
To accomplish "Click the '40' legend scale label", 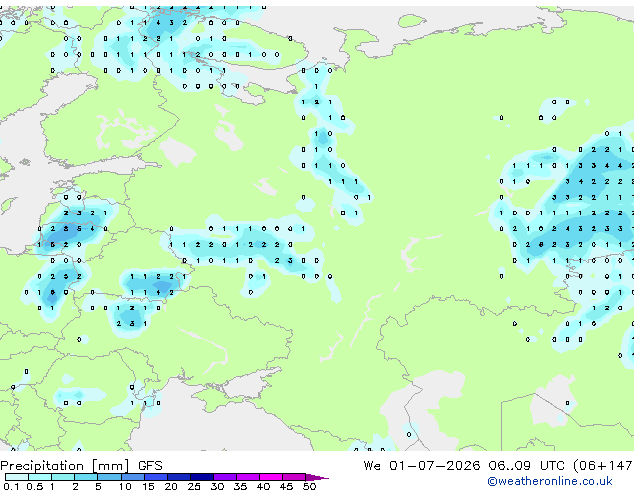I will pos(263,486).
